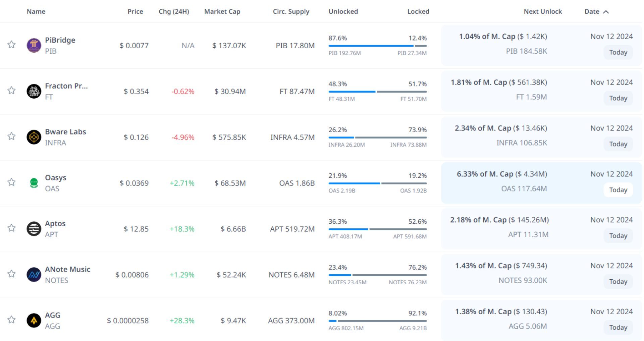Star the AGG token row

click(11, 320)
